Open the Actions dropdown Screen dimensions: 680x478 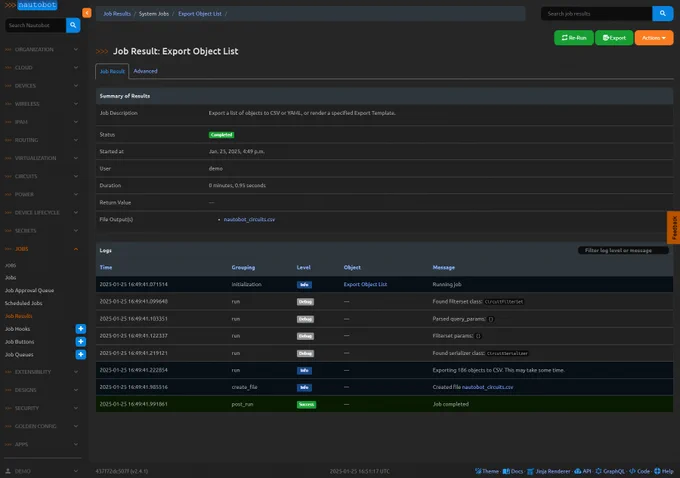pyautogui.click(x=654, y=38)
